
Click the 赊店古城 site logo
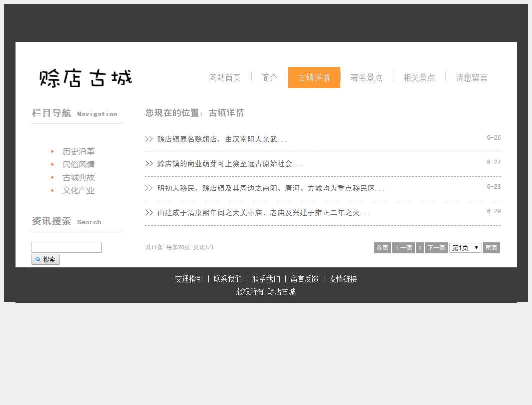coord(86,78)
